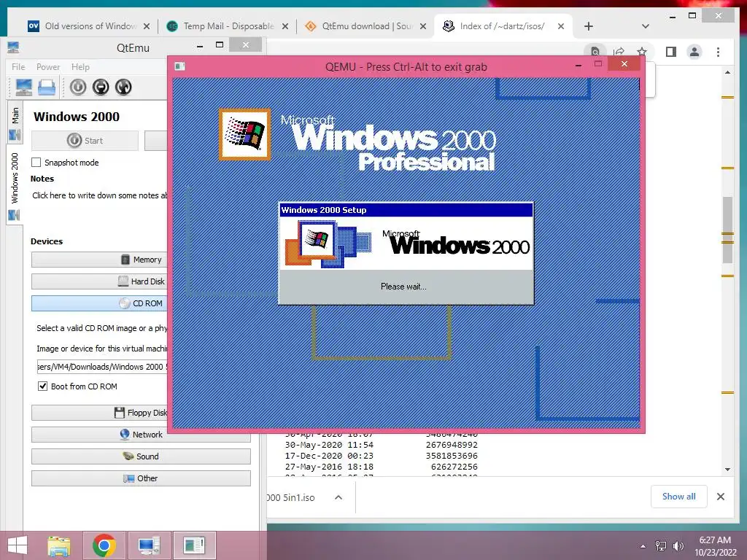The height and width of the screenshot is (560, 747).
Task: Click the printer-like icon in QtEmu toolbar
Action: pos(47,87)
